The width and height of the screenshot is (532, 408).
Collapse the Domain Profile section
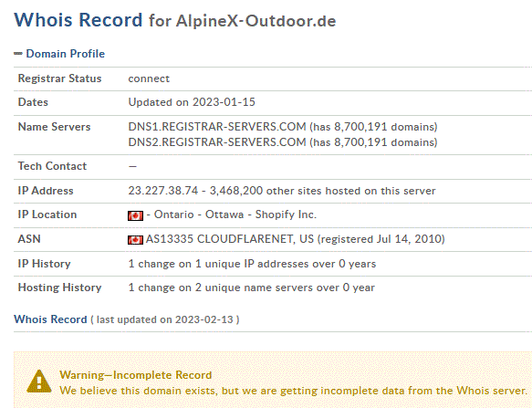pyautogui.click(x=18, y=54)
